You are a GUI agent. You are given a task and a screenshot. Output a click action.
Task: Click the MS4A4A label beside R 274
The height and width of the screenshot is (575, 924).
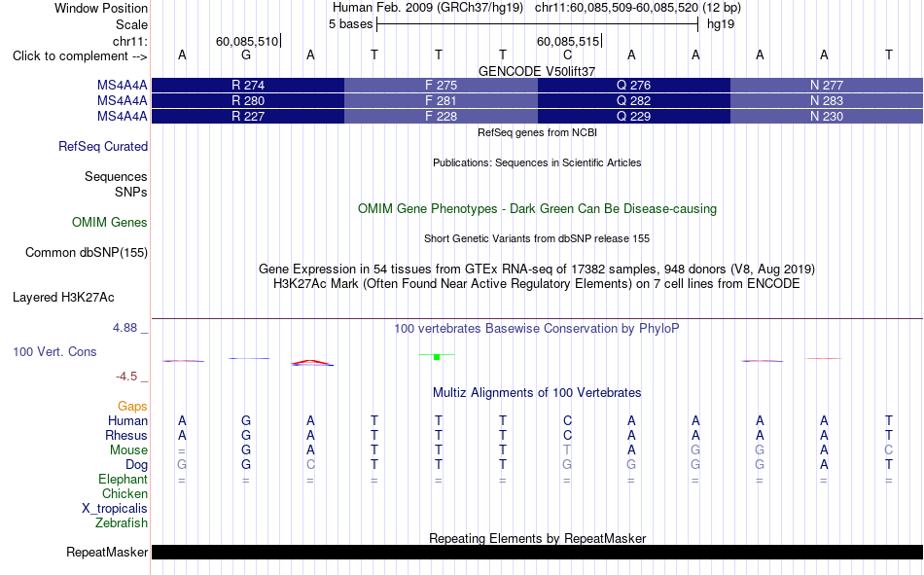[x=122, y=85]
